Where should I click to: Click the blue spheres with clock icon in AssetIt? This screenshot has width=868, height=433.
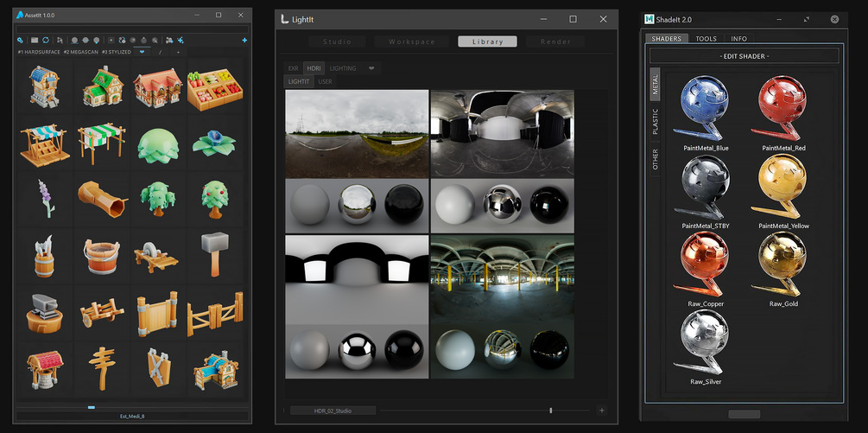(122, 41)
